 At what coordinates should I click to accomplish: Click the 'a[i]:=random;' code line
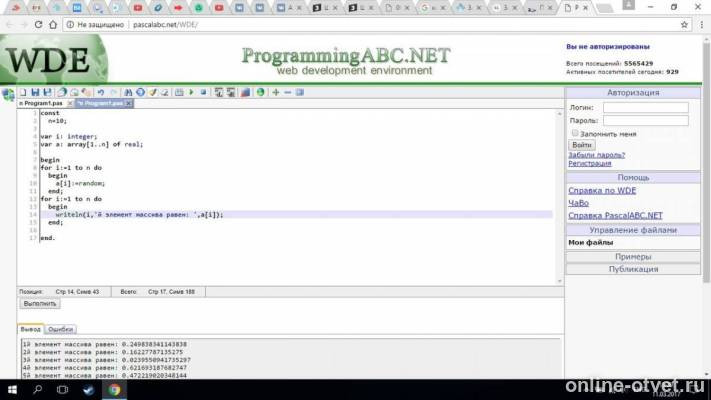click(80, 183)
